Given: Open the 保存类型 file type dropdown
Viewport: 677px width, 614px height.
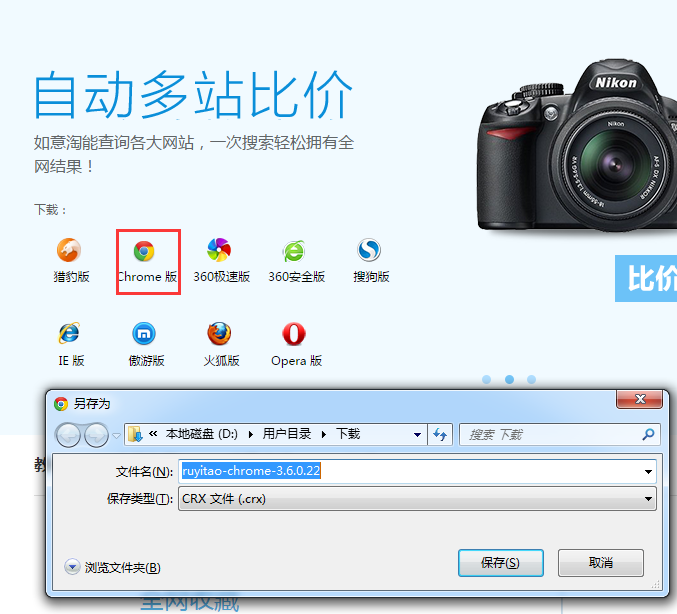Looking at the screenshot, I should pos(648,498).
